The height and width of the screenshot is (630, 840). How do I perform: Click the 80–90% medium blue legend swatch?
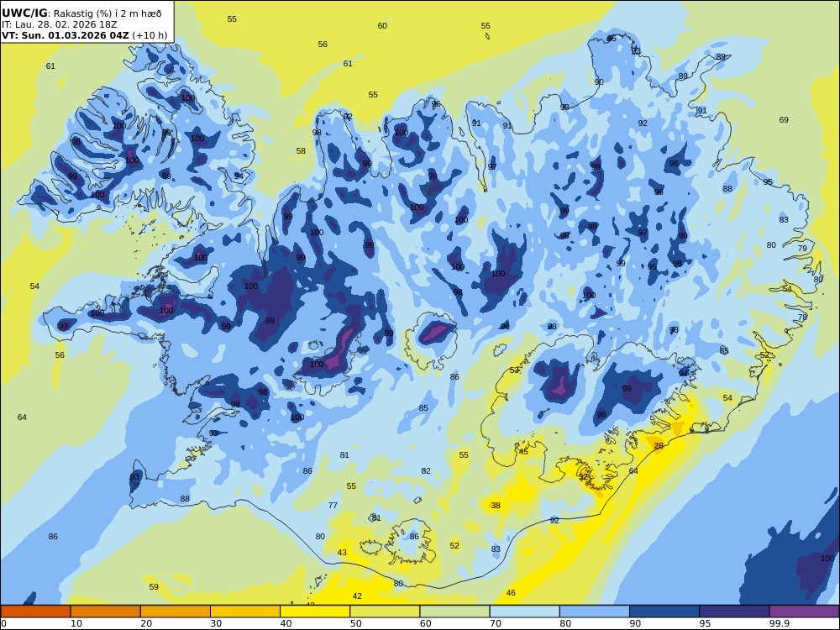(595, 612)
